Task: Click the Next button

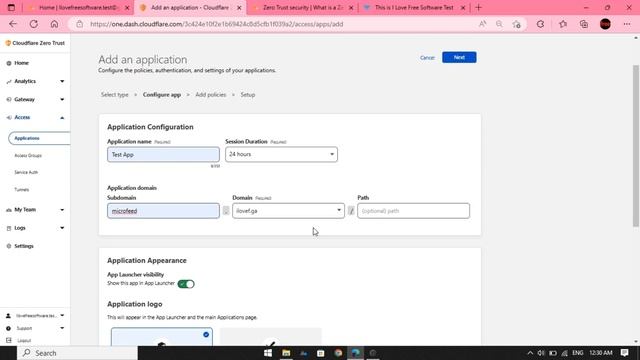Action: [x=459, y=58]
